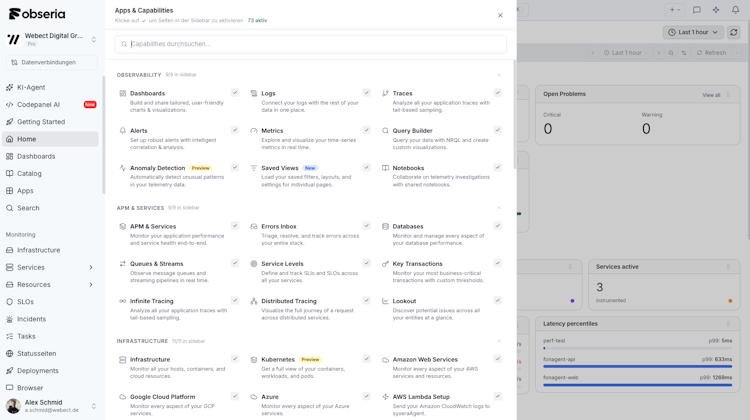This screenshot has height=420, width=750.
Task: Open KI-Agent in the sidebar
Action: (x=50, y=88)
